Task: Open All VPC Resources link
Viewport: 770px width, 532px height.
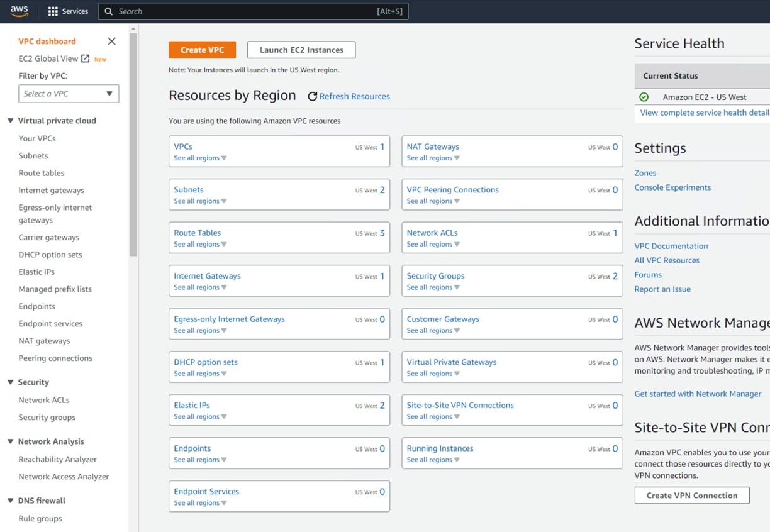Action: [667, 260]
